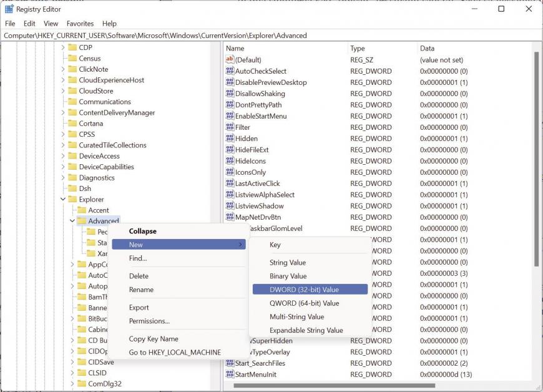Screen dimensions: 543x392
Task: Choose QWORD (64-bit) Value from submenu
Action: pyautogui.click(x=310, y=303)
